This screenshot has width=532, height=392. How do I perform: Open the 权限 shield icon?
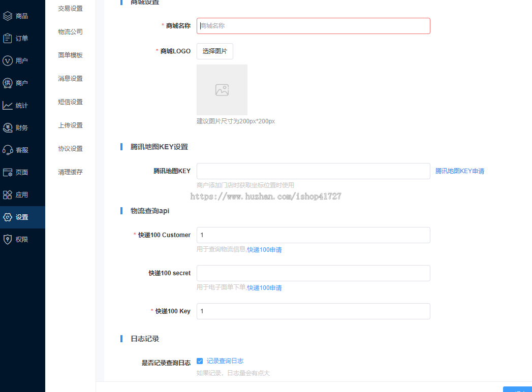click(8, 239)
